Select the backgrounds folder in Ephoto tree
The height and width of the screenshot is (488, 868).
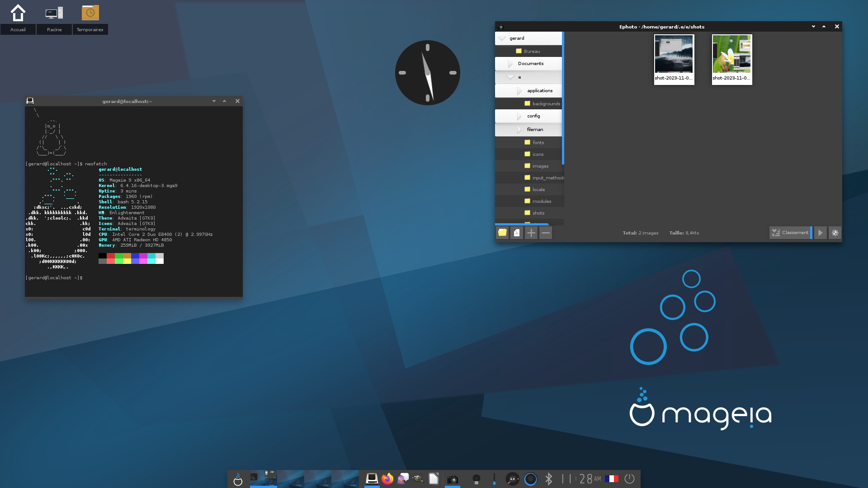528,103
